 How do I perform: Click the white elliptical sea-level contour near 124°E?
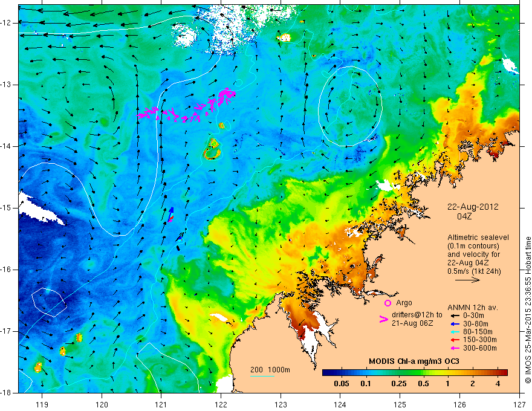tap(350, 106)
